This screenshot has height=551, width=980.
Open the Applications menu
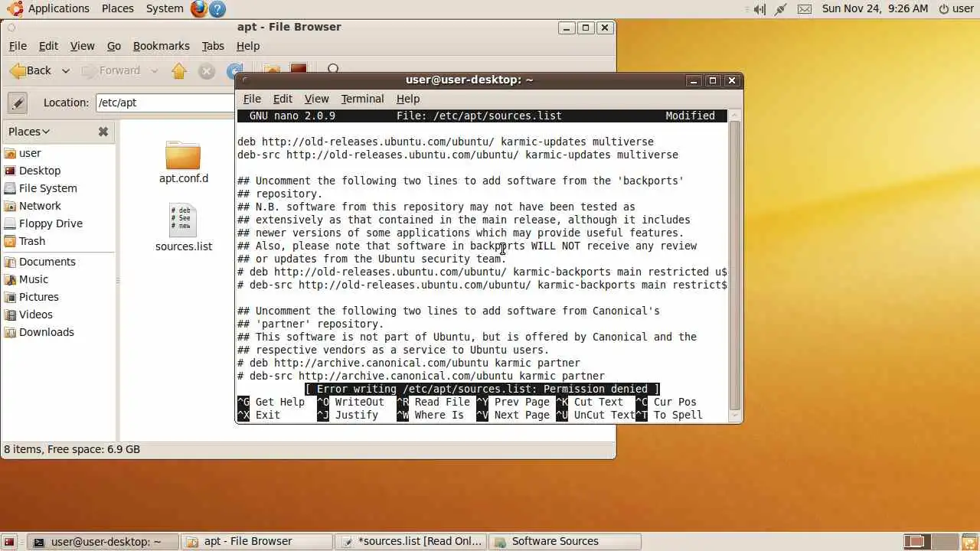tap(59, 8)
